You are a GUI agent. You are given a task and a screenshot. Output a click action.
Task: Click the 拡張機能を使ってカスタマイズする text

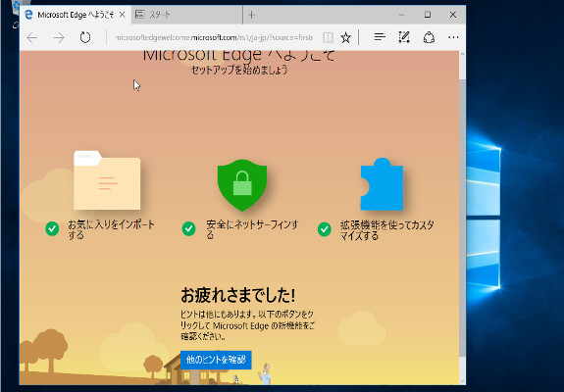(387, 230)
